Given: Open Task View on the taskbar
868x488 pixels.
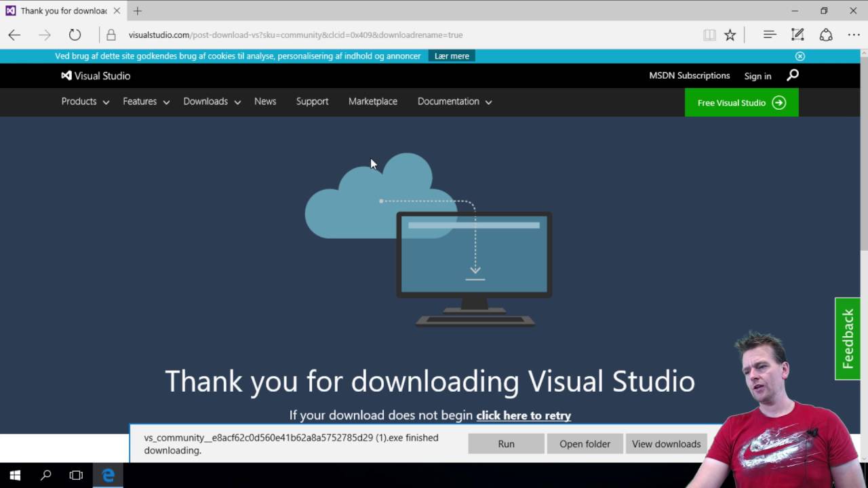Looking at the screenshot, I should (x=76, y=475).
